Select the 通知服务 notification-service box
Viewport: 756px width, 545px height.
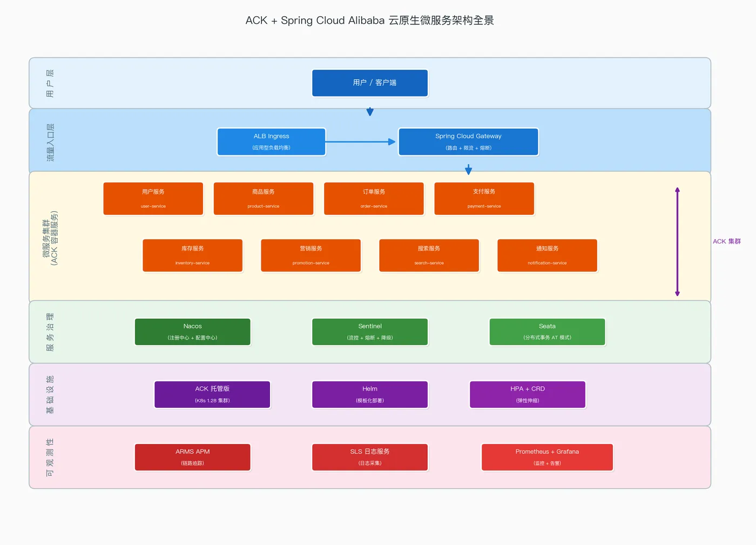(x=548, y=255)
